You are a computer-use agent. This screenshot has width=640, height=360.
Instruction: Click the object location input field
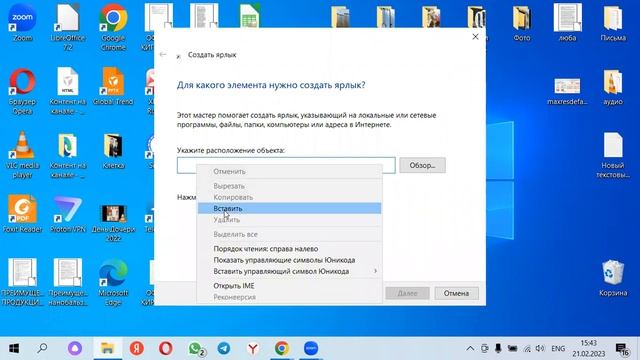tap(286, 165)
